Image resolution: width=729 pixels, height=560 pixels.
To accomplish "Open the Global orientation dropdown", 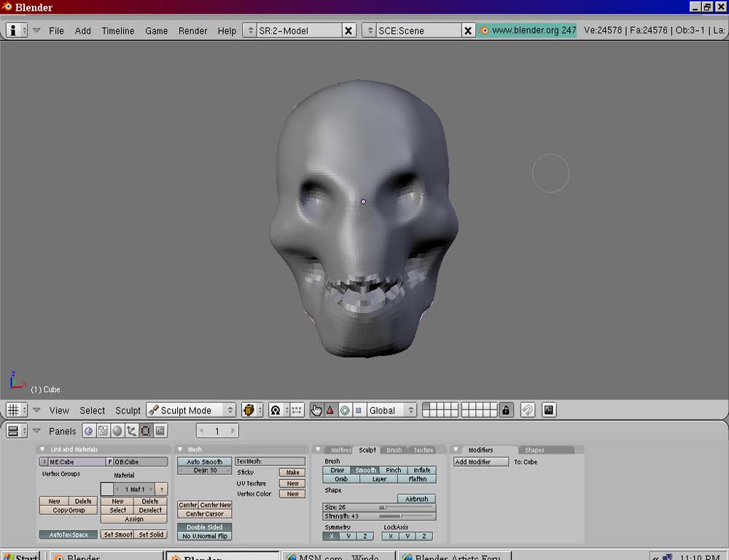I will (x=391, y=411).
